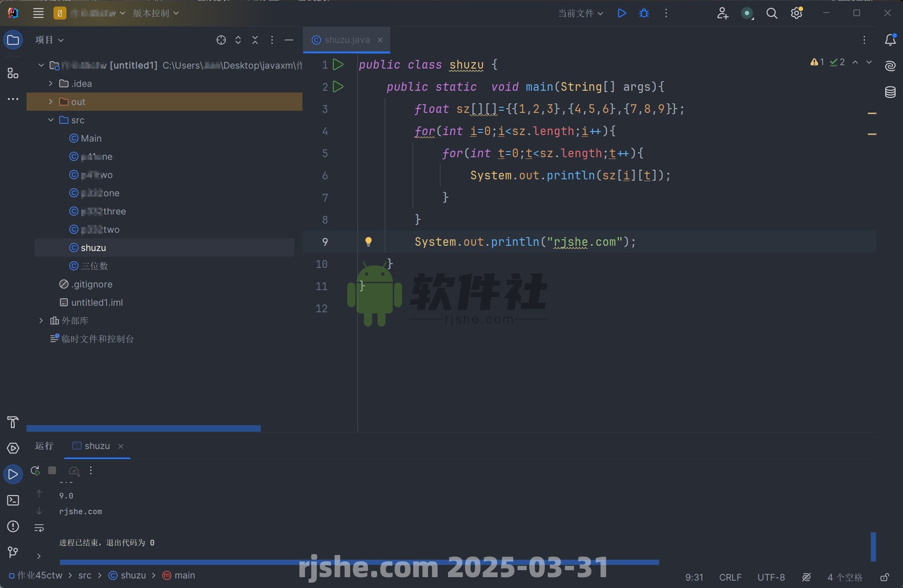Open the Services tool window icon
This screenshot has width=903, height=588.
click(13, 448)
